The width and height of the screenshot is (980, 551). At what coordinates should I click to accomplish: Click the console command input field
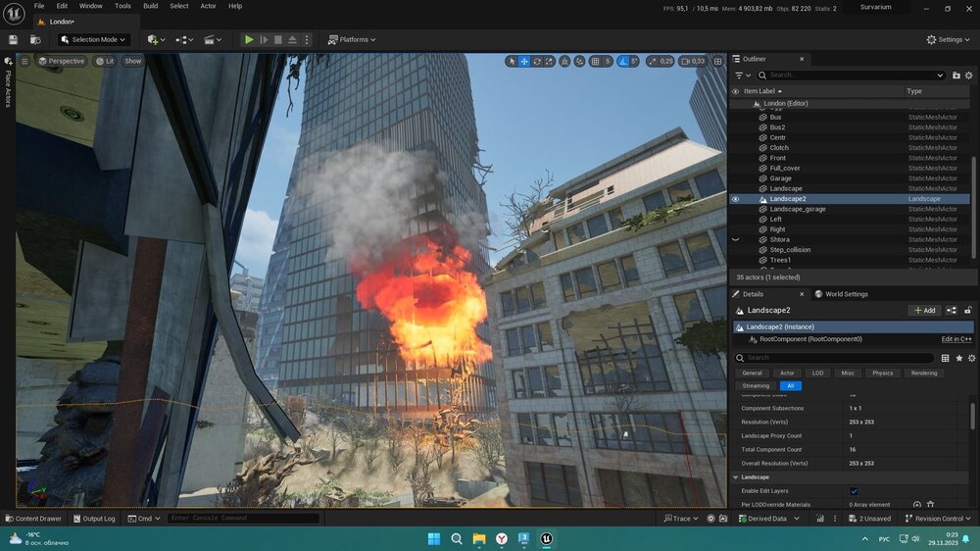coord(243,519)
